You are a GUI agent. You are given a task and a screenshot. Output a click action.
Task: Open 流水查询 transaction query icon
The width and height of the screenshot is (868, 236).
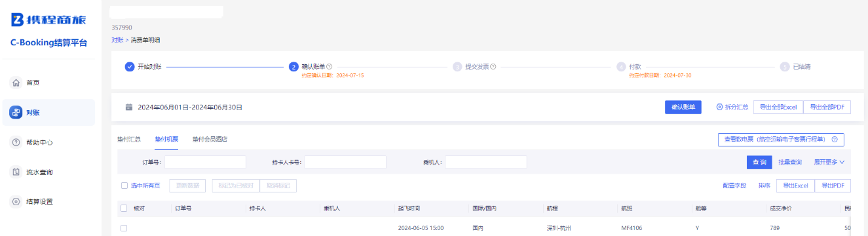coord(16,172)
